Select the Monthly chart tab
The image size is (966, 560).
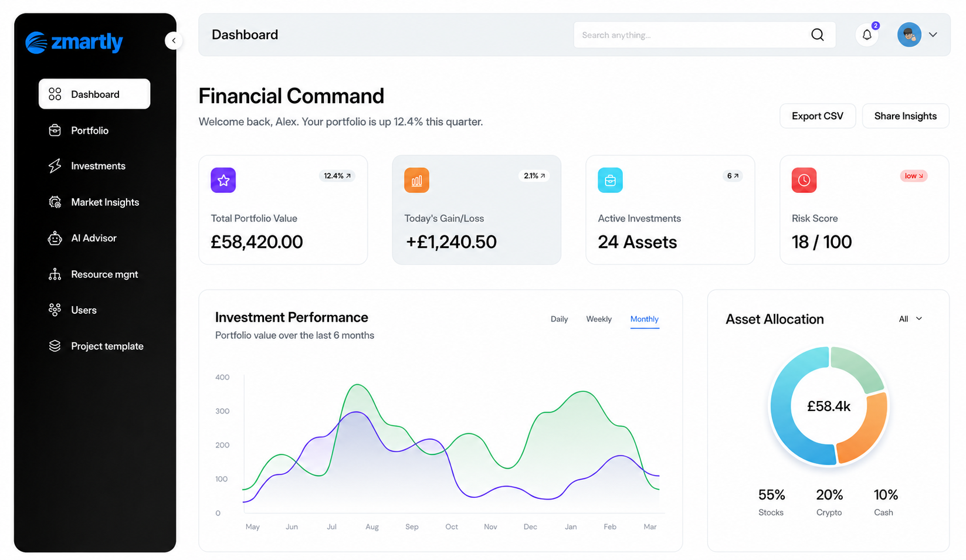pos(645,319)
